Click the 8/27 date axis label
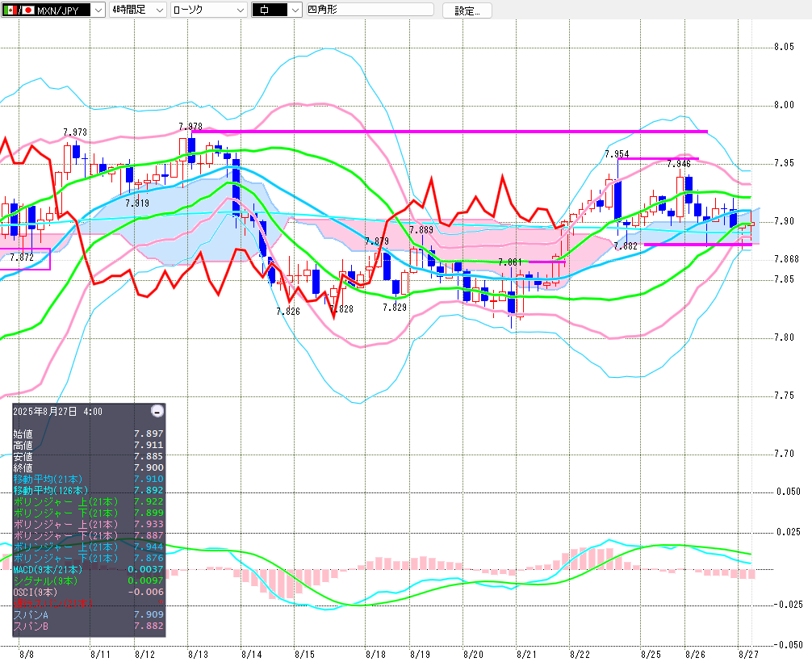Viewport: 812px width, 662px height. pyautogui.click(x=748, y=654)
